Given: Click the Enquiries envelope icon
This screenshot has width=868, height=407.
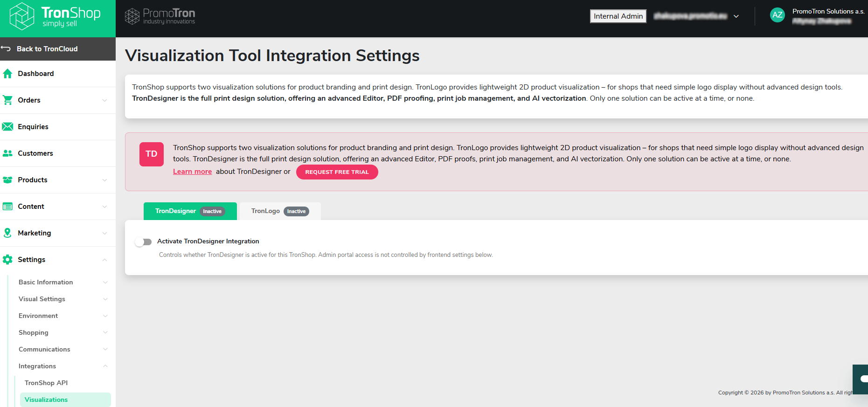Looking at the screenshot, I should (x=7, y=127).
